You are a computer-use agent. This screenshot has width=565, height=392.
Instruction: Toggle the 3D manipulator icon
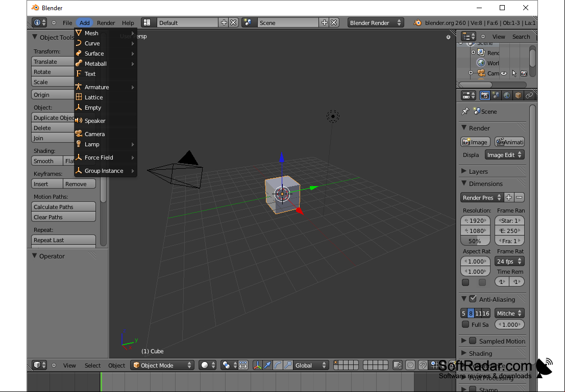click(x=257, y=365)
